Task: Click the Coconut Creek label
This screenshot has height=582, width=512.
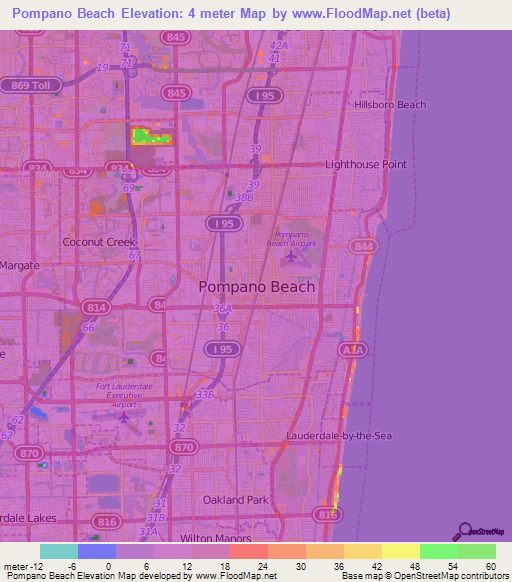Action: pos(99,242)
